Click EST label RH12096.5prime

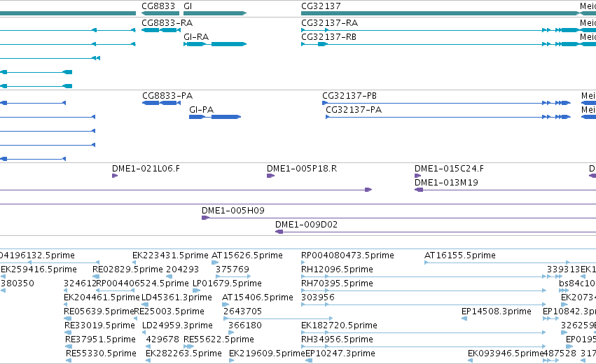337,269
